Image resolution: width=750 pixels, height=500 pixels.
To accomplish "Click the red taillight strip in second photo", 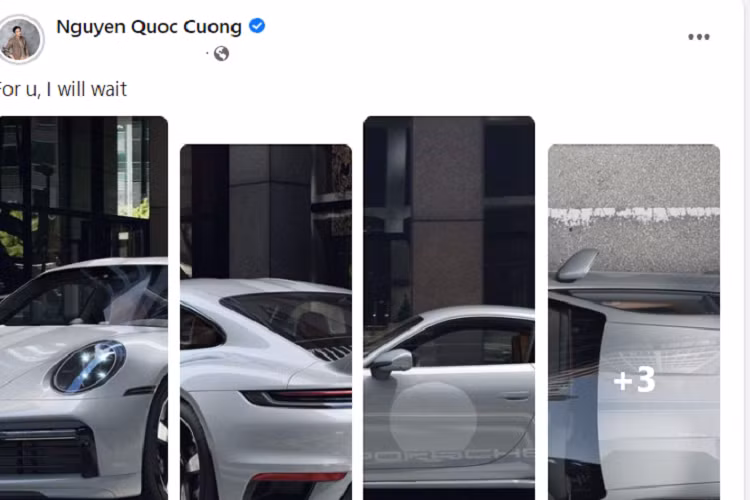I will point(298,398).
